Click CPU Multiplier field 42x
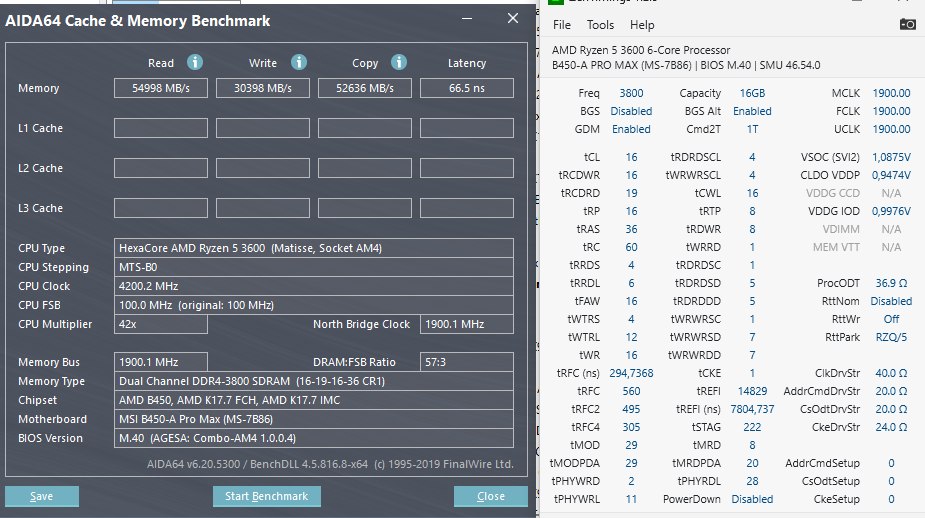The height and width of the screenshot is (518, 925). (x=160, y=324)
